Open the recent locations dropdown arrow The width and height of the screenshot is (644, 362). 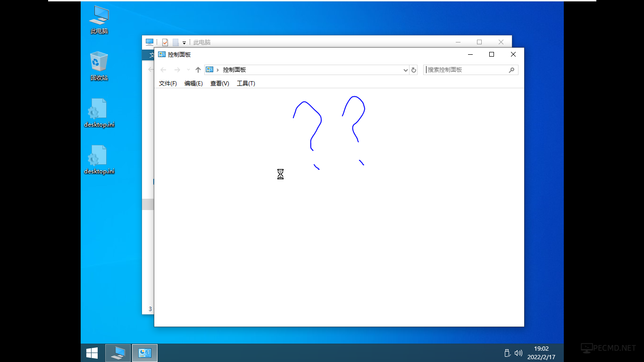tap(188, 70)
